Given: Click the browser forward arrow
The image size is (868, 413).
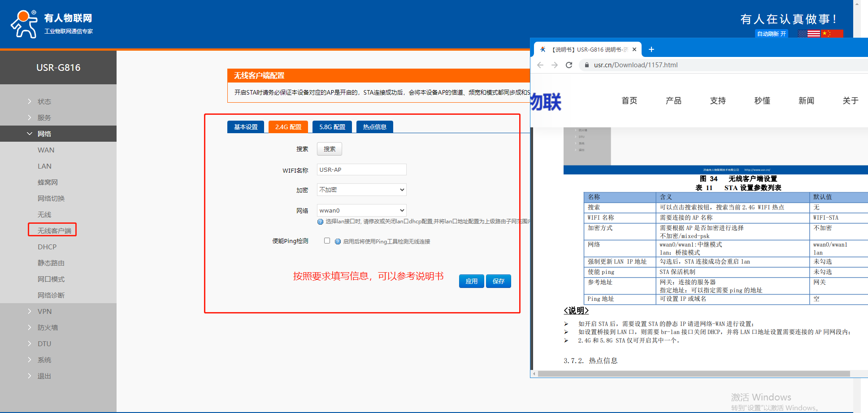Looking at the screenshot, I should click(555, 65).
